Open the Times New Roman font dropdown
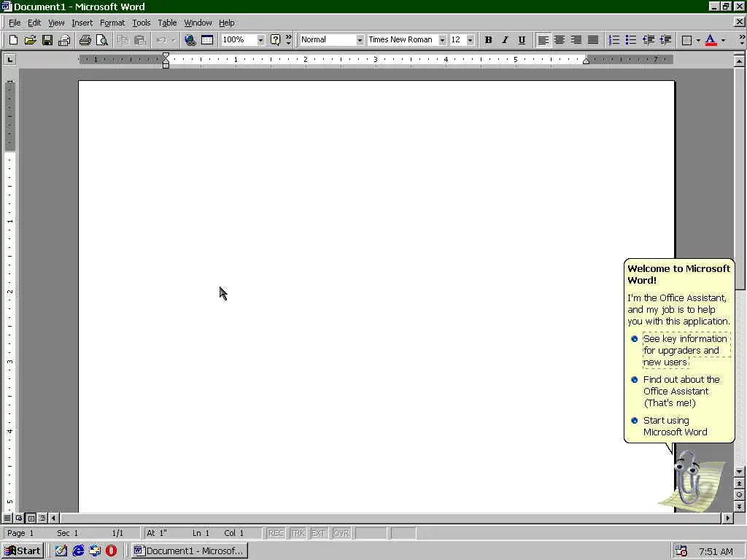The image size is (747, 560). 442,40
